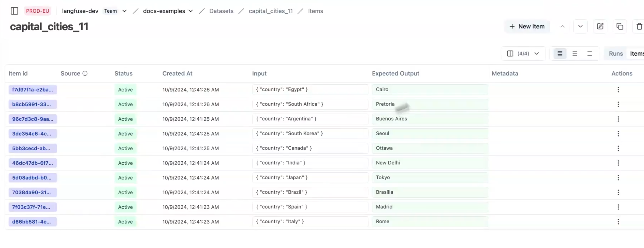
Task: Open actions menu for Egypt row
Action: [x=618, y=90]
